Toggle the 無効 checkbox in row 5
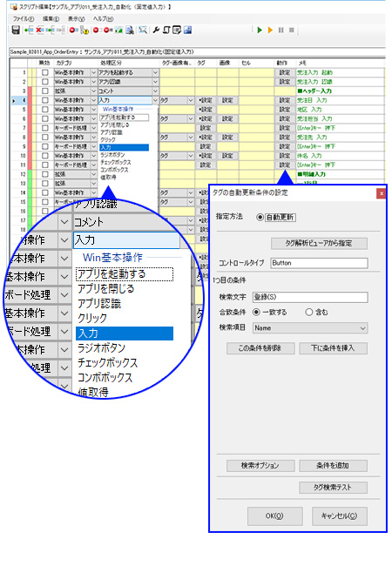This screenshot has width=392, height=566. [44, 110]
